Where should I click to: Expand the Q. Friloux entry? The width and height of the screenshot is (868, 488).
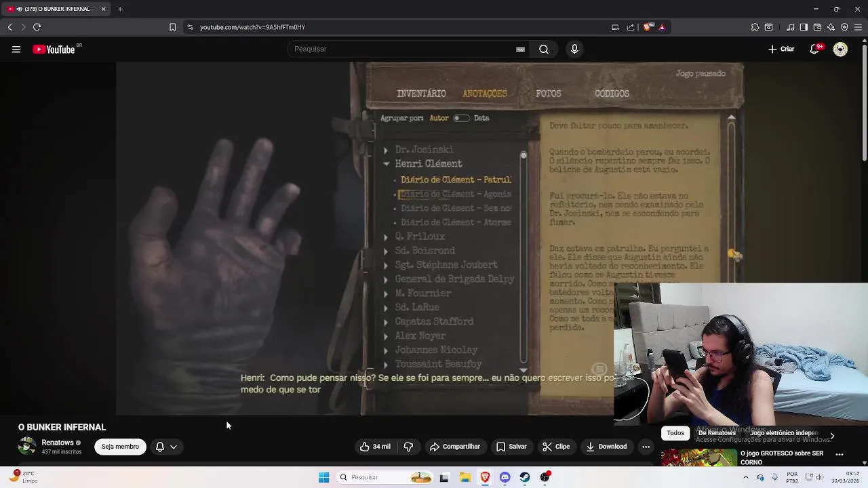click(x=386, y=237)
